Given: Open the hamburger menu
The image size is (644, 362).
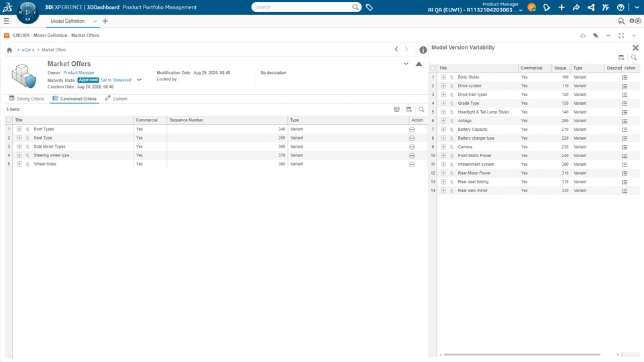Looking at the screenshot, I should (x=6, y=21).
